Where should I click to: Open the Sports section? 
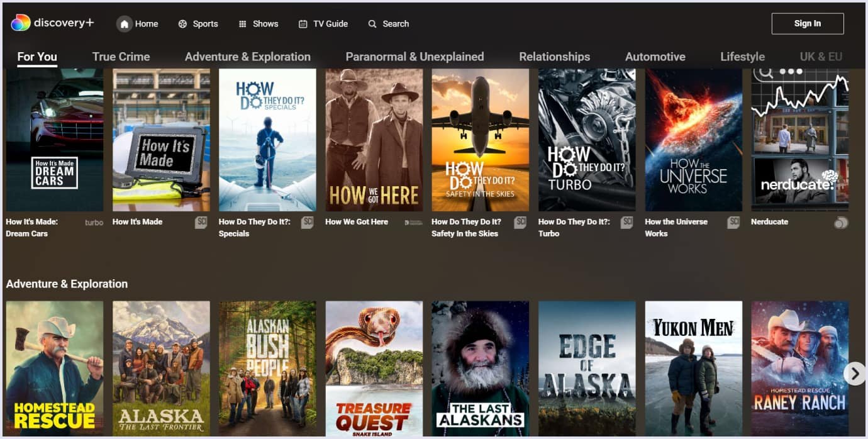click(198, 24)
